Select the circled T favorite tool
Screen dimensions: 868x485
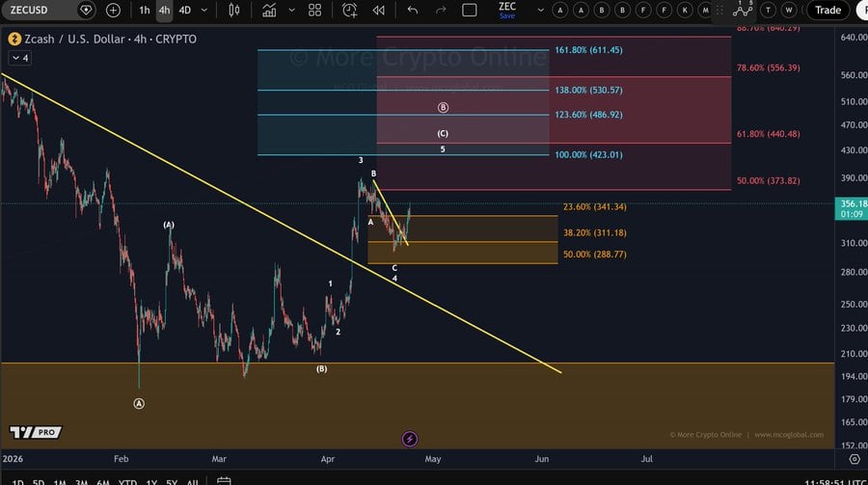(x=768, y=10)
